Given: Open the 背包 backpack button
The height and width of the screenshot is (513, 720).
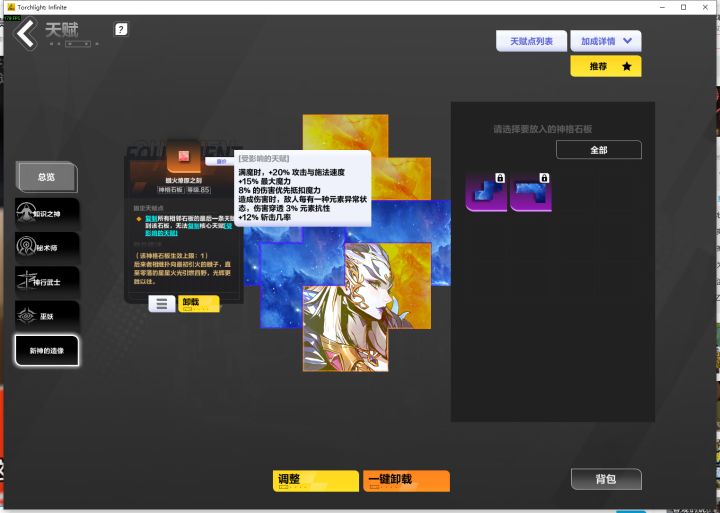Looking at the screenshot, I should (606, 479).
